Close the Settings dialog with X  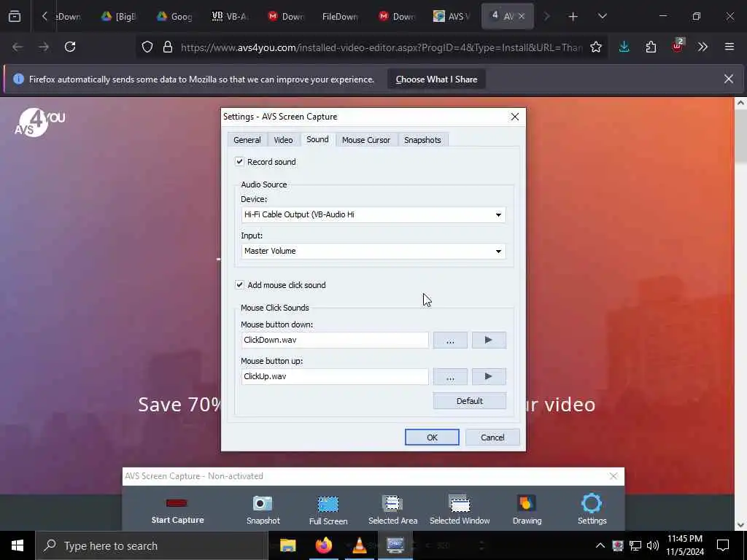(x=514, y=117)
